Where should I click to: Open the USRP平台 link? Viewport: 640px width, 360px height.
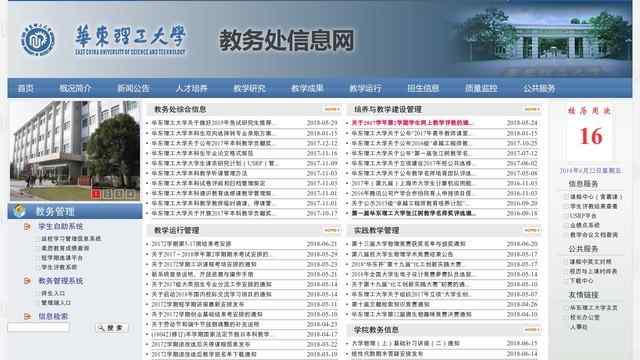point(583,216)
